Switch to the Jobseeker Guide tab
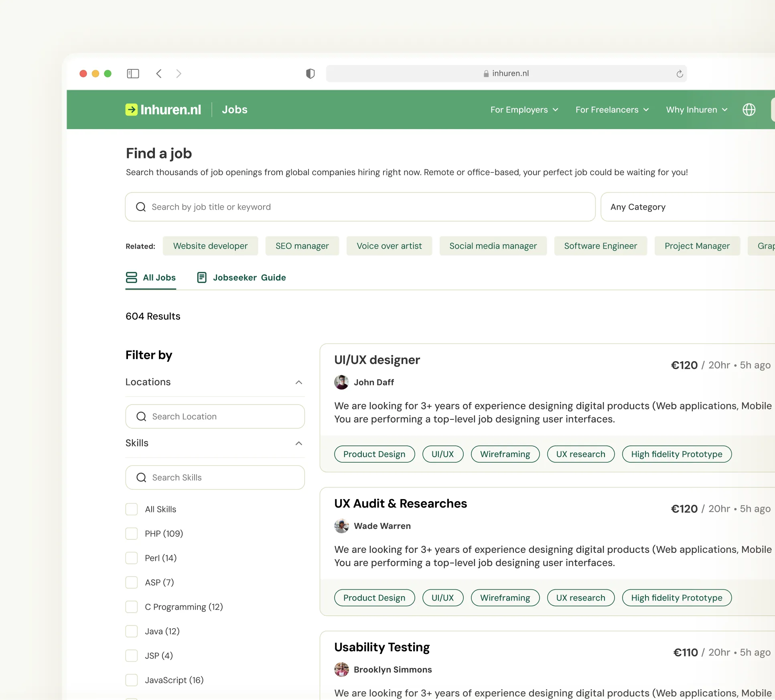The width and height of the screenshot is (775, 700). click(x=241, y=277)
